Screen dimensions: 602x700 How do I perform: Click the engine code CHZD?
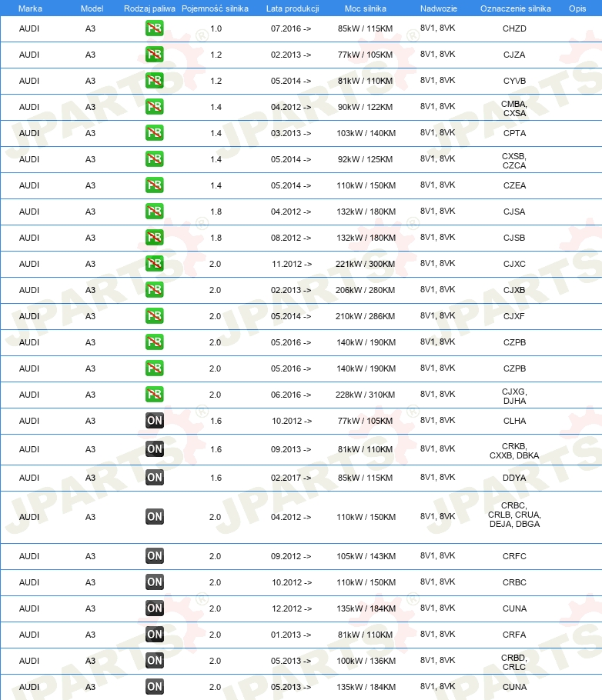tap(514, 28)
